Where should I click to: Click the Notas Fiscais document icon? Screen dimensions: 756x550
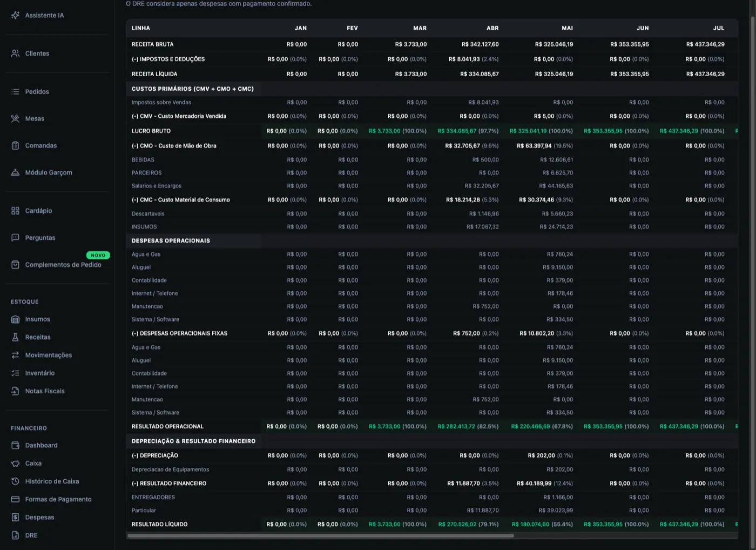pos(15,391)
